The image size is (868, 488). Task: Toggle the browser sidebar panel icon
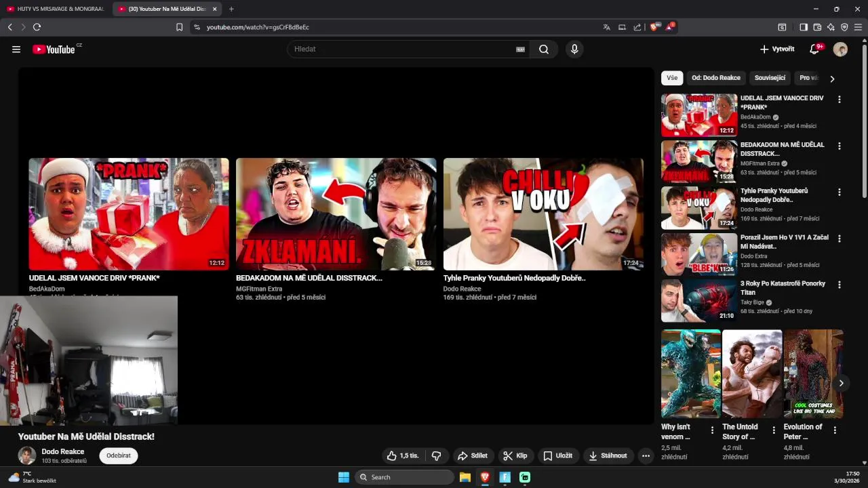804,27
